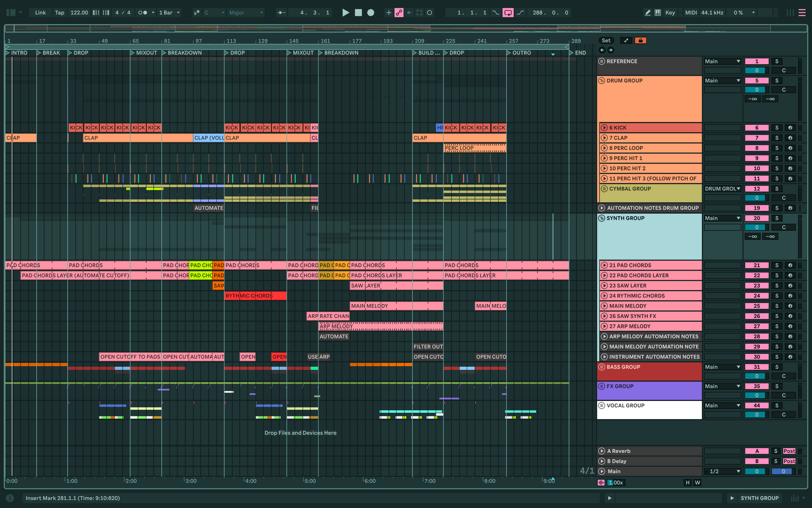Solo the DRUM GROUP track
Viewport: 812px width, 508px height.
(777, 81)
